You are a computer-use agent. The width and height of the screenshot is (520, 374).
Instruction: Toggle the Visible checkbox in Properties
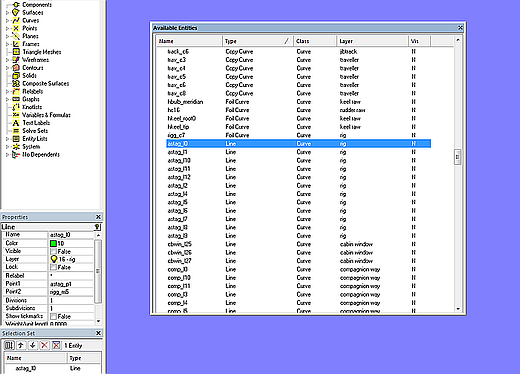pos(53,251)
